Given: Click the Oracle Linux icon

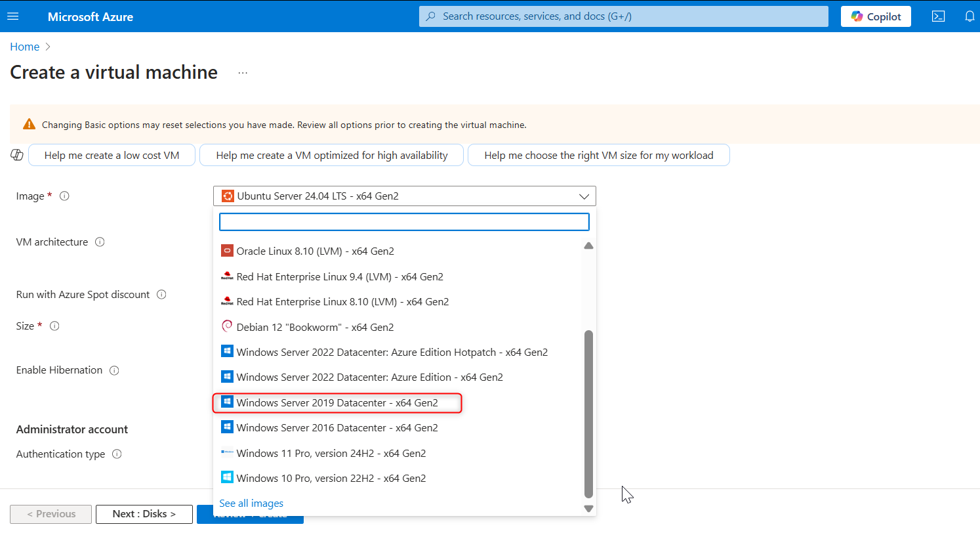Looking at the screenshot, I should pos(227,251).
